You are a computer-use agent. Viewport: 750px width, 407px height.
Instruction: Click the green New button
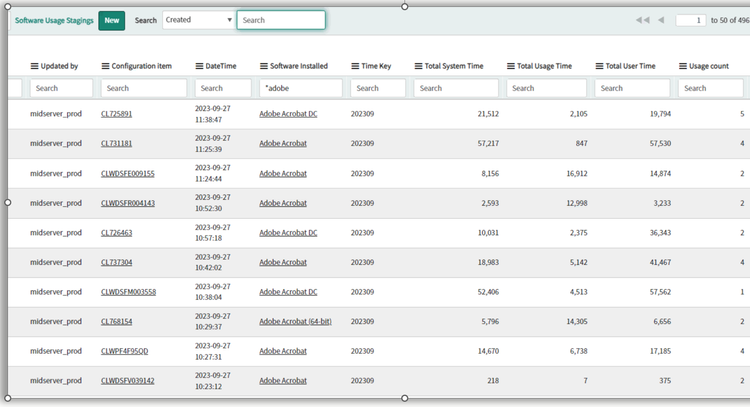pyautogui.click(x=112, y=21)
